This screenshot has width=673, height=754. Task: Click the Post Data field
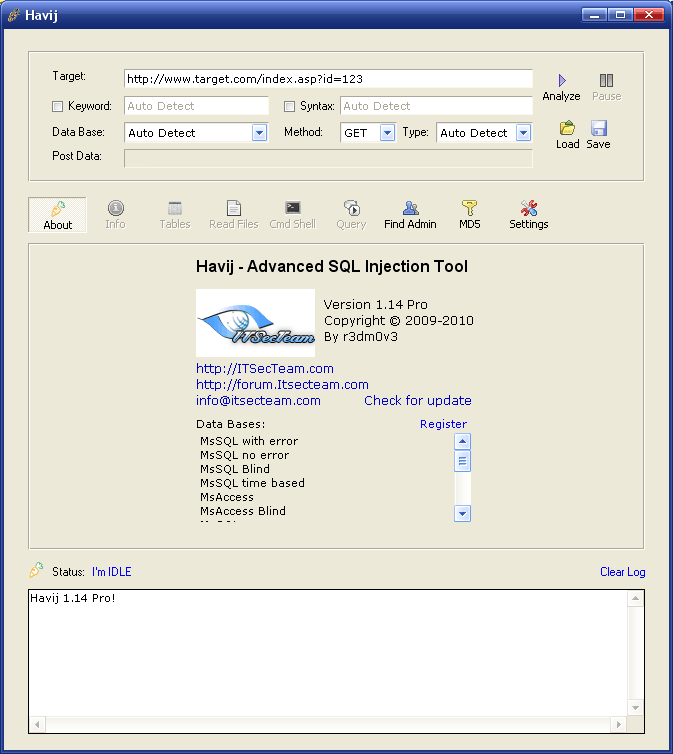click(328, 158)
